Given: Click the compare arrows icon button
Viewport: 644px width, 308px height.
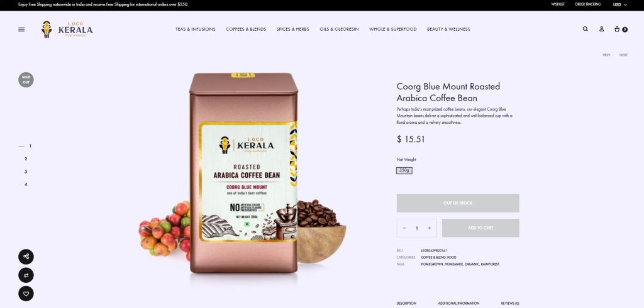Looking at the screenshot, I should [26, 275].
